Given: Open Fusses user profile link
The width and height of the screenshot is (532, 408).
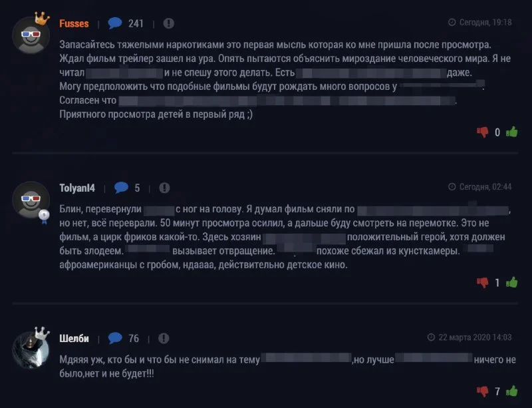Looking at the screenshot, I should pyautogui.click(x=74, y=23).
